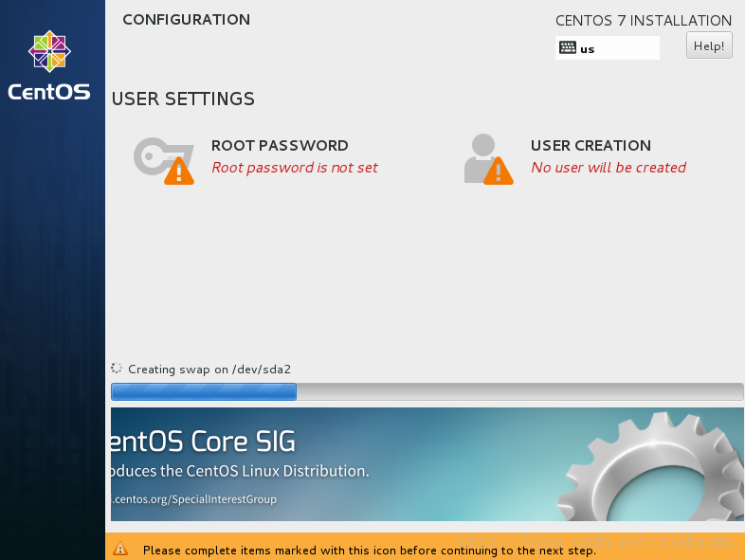Click the CentOS Core SIG banner title

click(203, 442)
